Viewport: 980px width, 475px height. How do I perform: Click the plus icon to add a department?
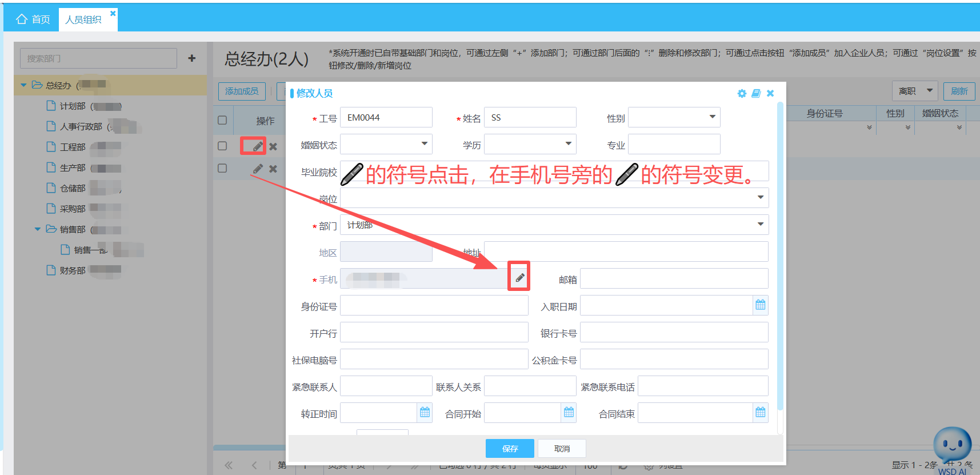click(192, 58)
